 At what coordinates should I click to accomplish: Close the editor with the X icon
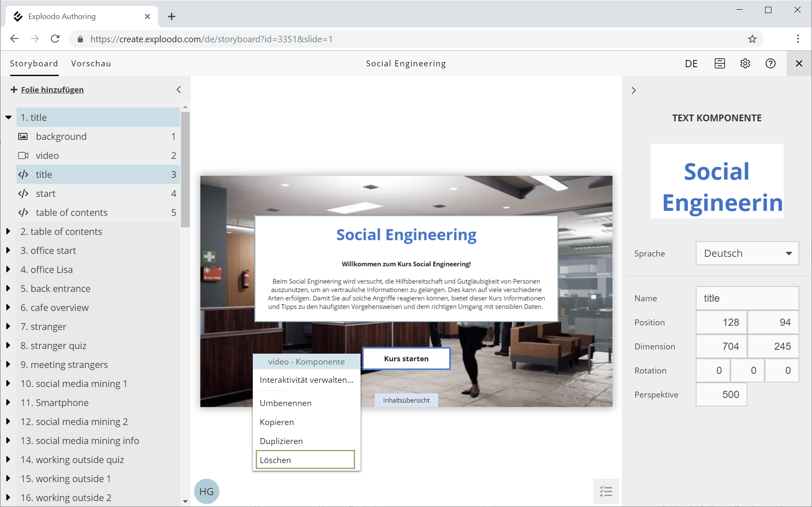[798, 63]
